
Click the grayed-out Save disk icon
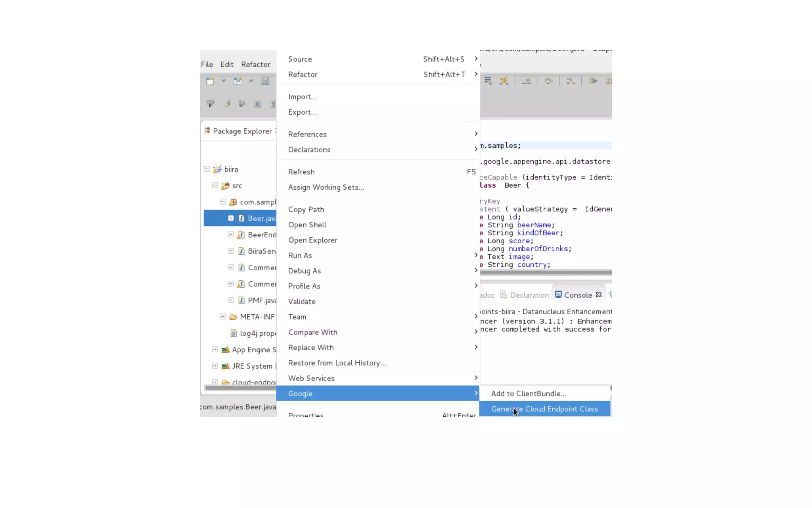tap(265, 81)
